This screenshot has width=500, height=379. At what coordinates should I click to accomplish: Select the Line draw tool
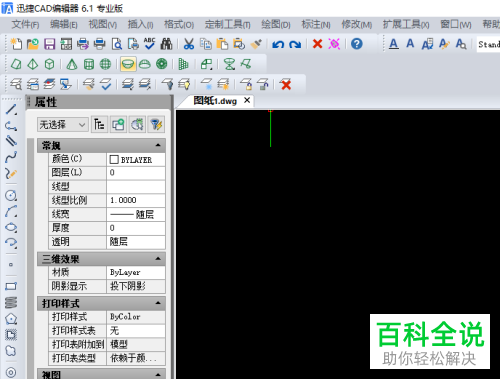point(11,109)
